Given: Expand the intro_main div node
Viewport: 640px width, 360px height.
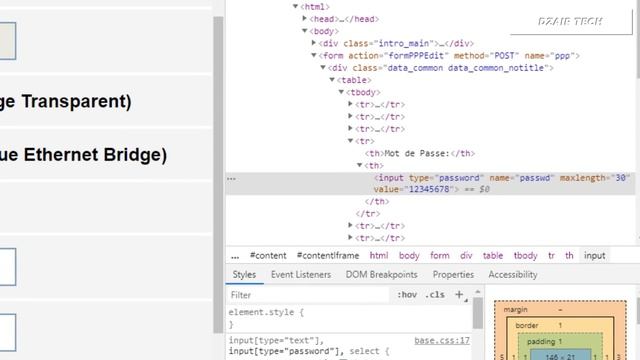Looking at the screenshot, I should (x=313, y=43).
